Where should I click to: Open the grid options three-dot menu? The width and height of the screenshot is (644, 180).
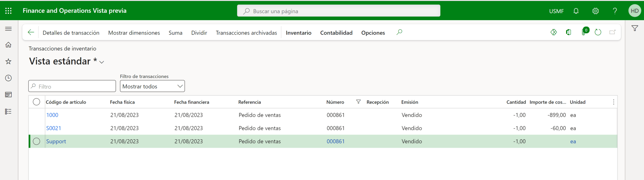(613, 102)
